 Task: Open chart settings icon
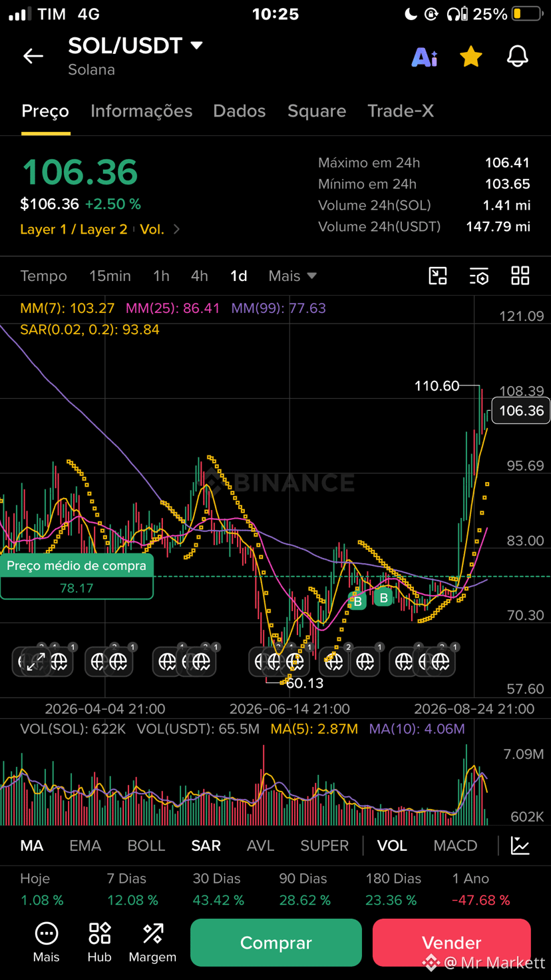point(479,276)
